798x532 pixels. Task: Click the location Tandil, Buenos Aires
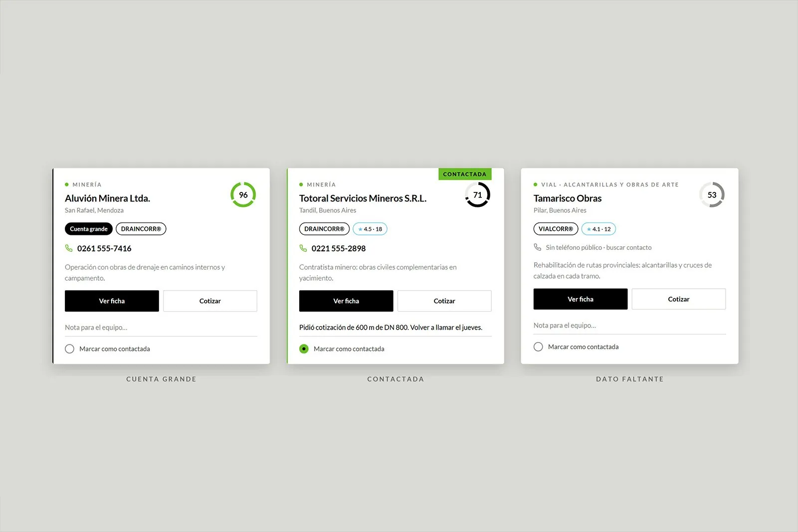tap(328, 210)
